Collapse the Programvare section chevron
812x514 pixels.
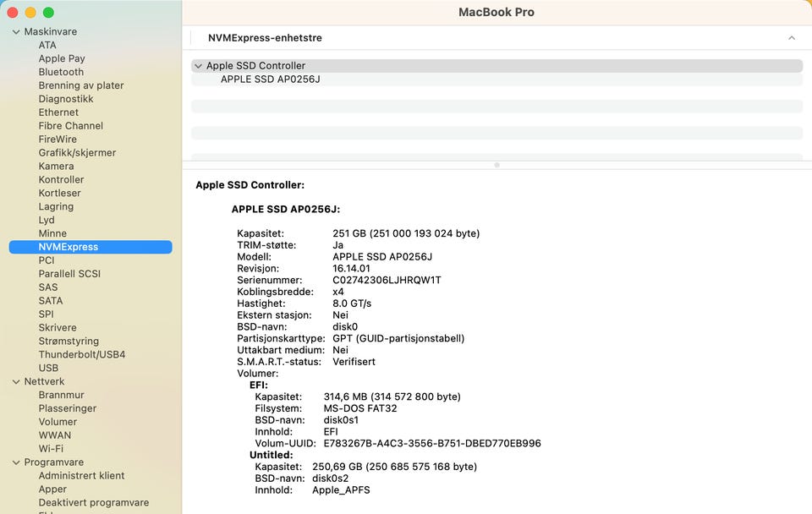16,462
